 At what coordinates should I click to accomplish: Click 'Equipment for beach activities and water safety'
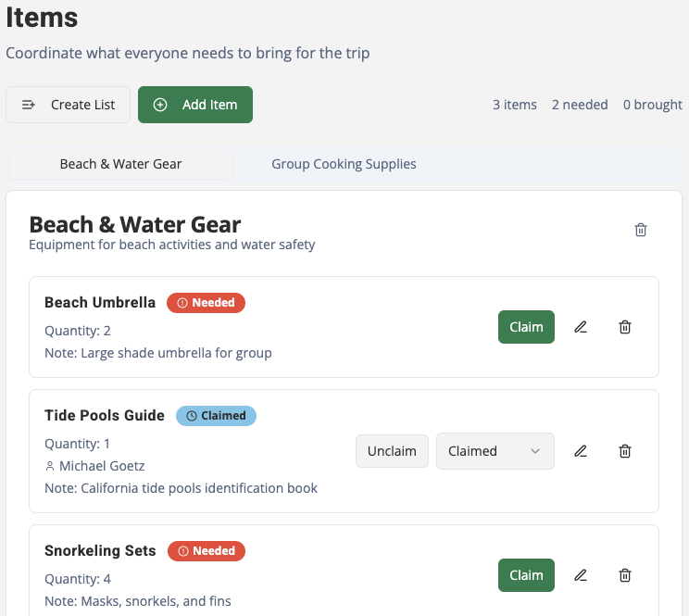point(172,245)
